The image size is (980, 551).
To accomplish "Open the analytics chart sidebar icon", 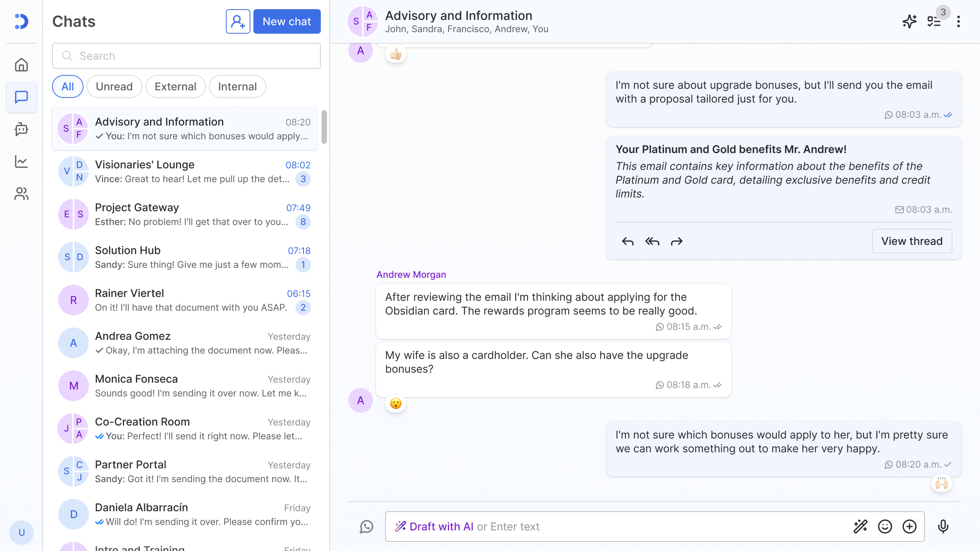I will coord(21,161).
